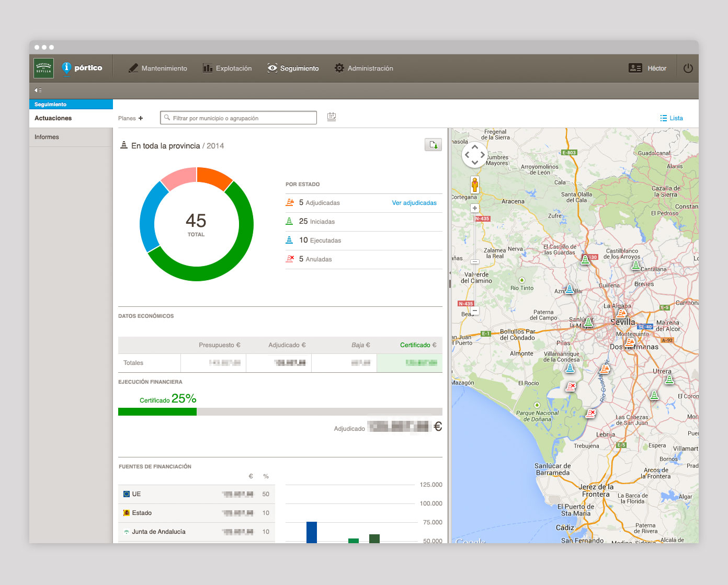Click the Street View pegman on map

point(475,185)
